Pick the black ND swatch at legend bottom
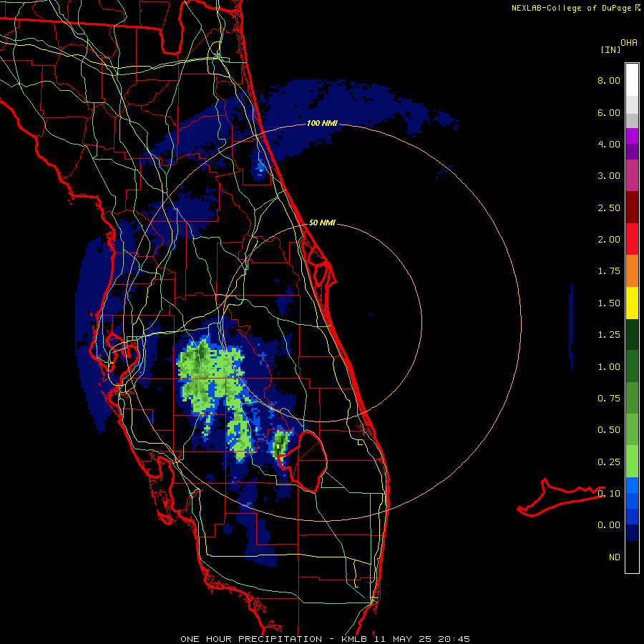This screenshot has width=644, height=644. coord(632,557)
